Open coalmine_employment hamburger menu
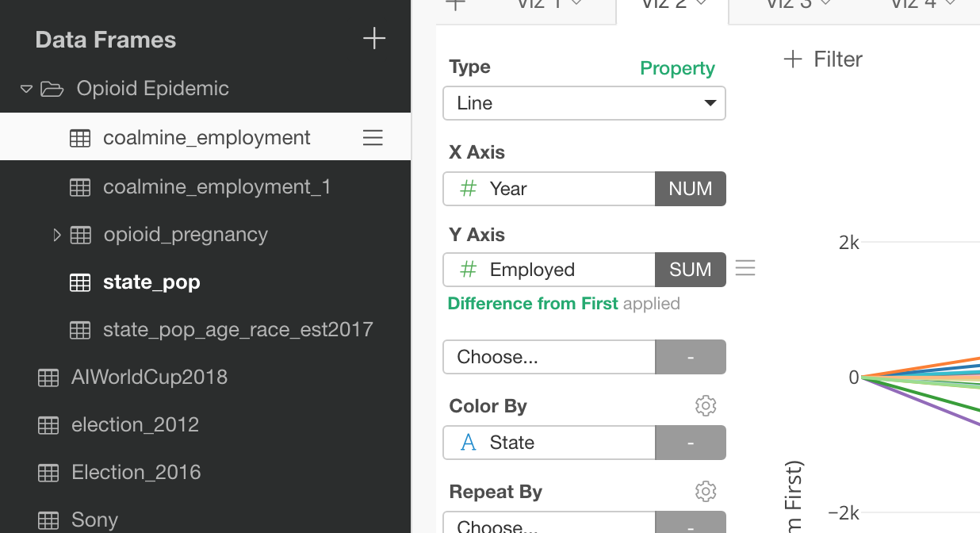Image resolution: width=980 pixels, height=533 pixels. 373,138
